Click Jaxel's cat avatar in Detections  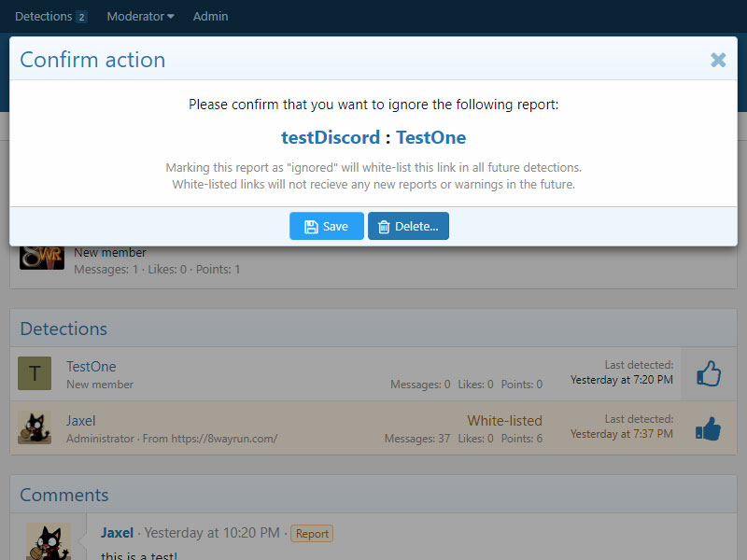click(x=35, y=428)
